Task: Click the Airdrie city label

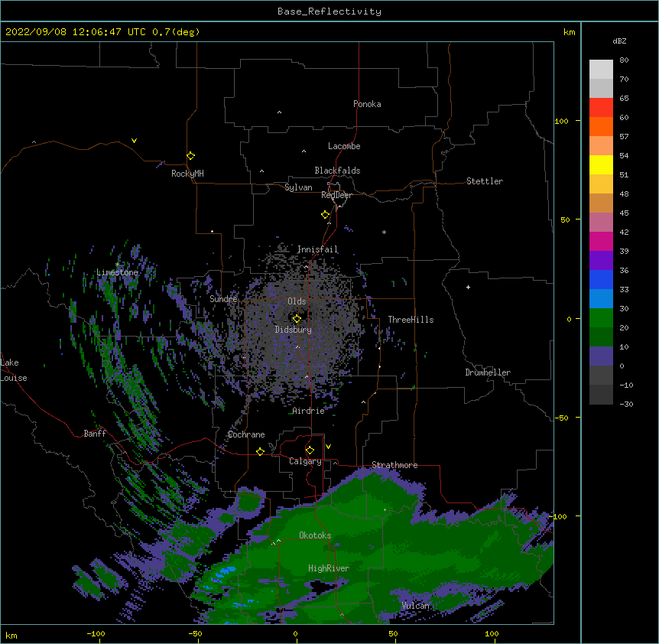Action: tap(309, 411)
